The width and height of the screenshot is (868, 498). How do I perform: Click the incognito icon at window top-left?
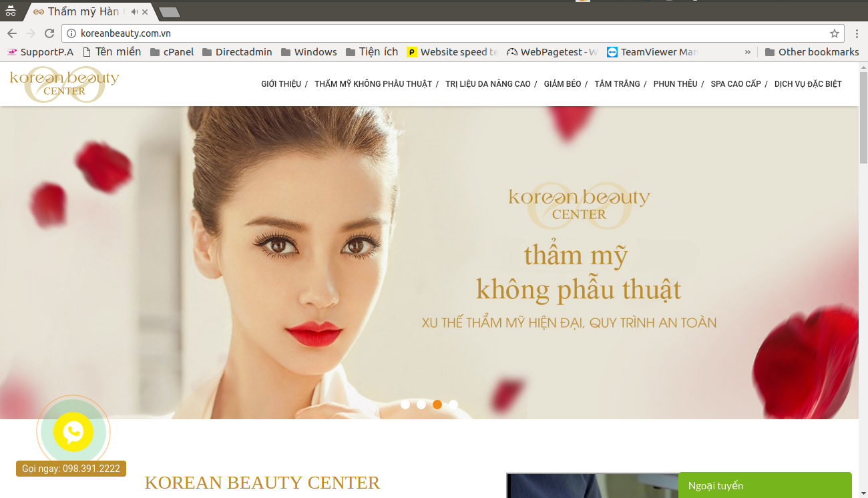tap(10, 10)
